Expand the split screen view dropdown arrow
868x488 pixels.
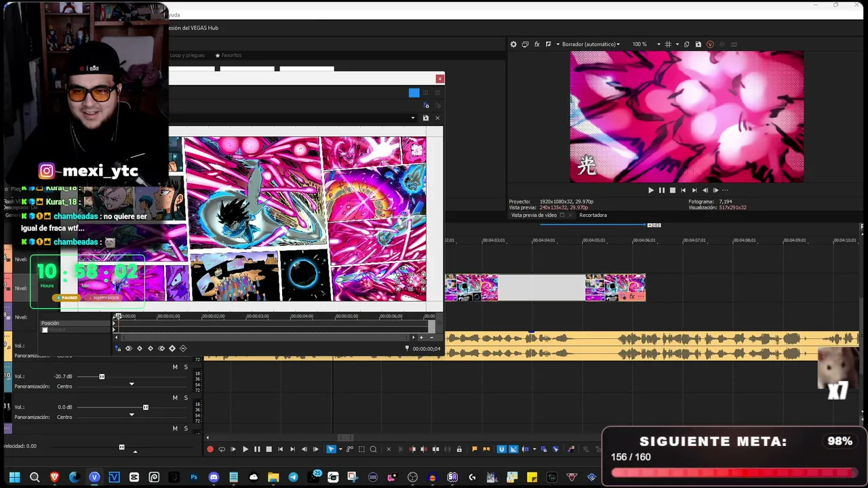pos(557,45)
